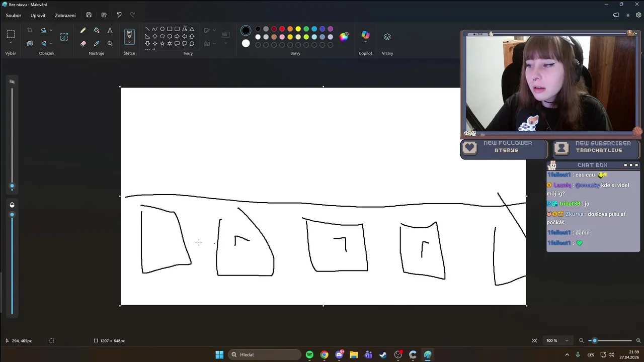Select the Pencil tool
The image size is (644, 362).
[x=83, y=30]
